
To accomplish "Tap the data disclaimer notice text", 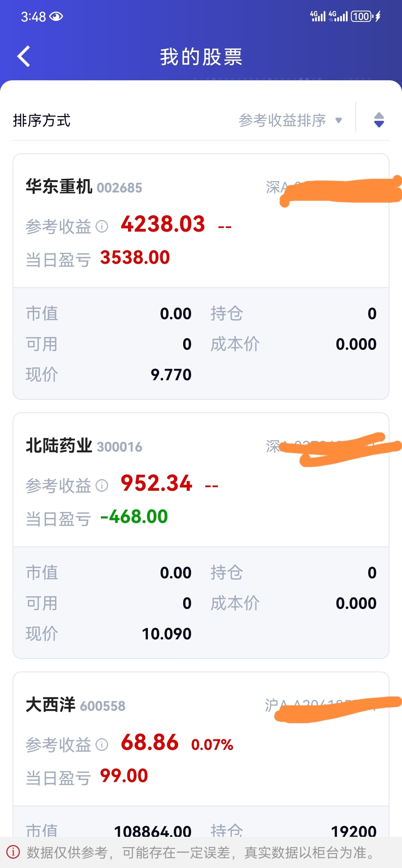I will (201, 852).
